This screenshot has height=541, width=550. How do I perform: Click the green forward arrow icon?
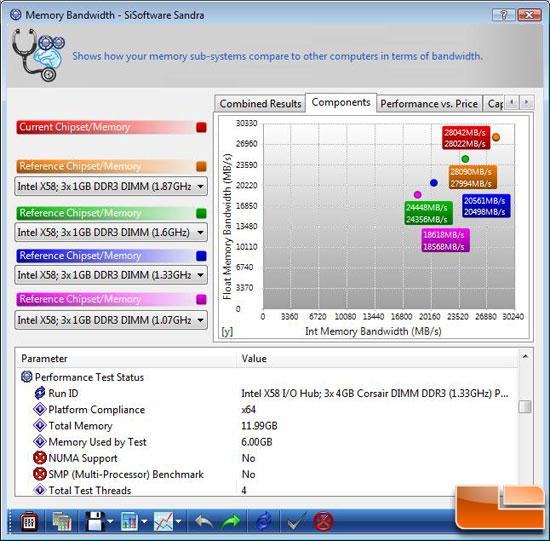point(231,522)
